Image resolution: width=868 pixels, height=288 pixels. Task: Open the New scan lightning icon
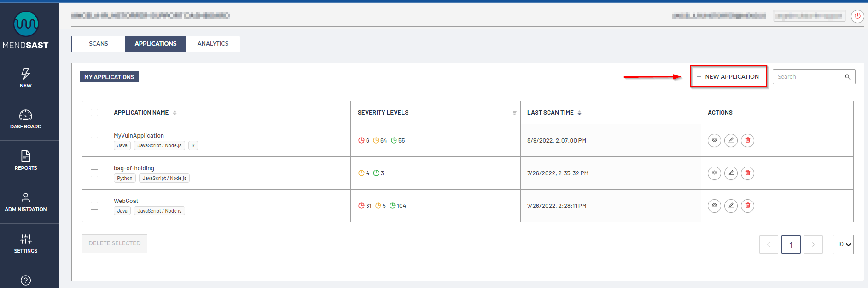pos(26,74)
